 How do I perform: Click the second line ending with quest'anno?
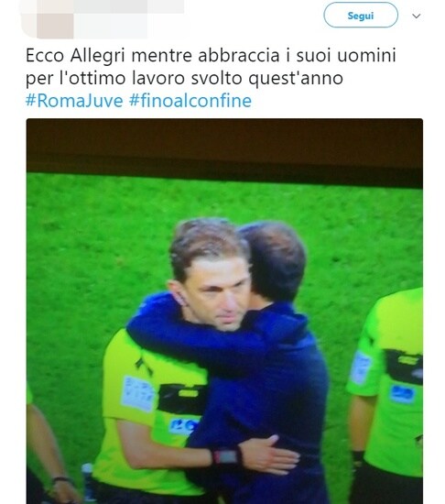184,78
